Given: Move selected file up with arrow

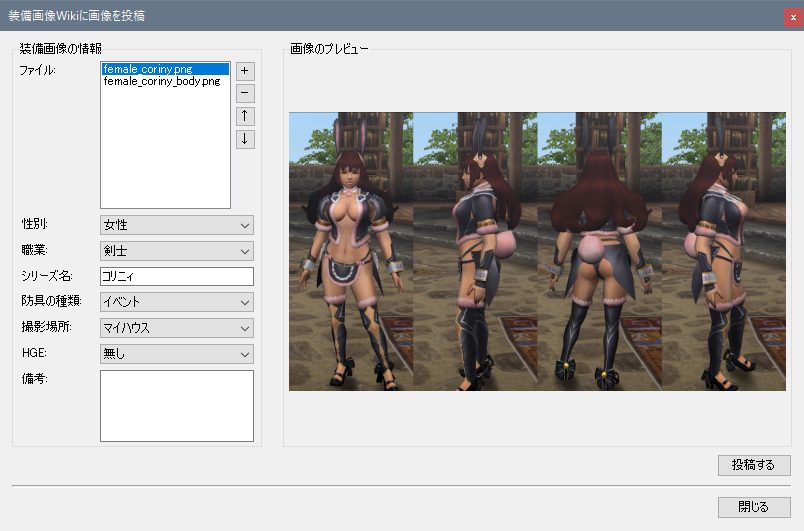Looking at the screenshot, I should coord(245,116).
